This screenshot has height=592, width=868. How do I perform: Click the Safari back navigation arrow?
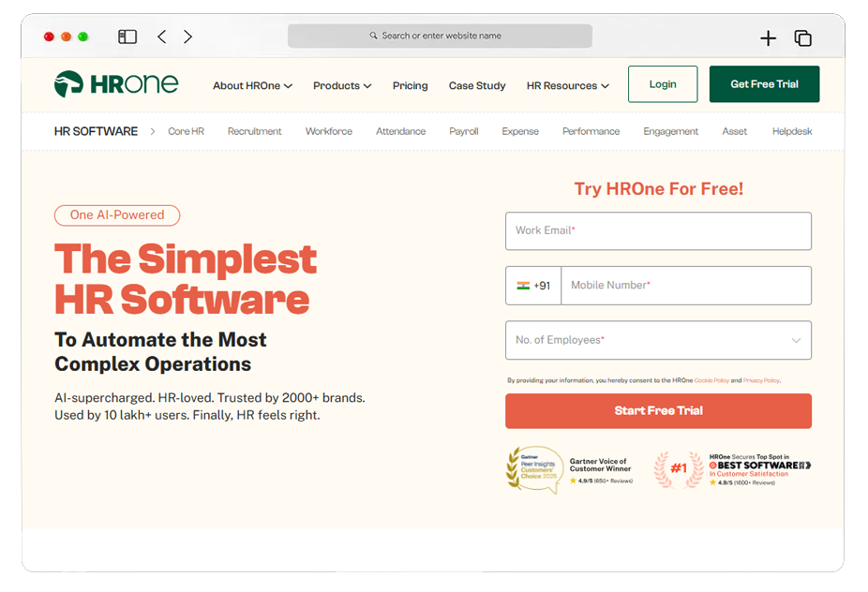(x=160, y=37)
